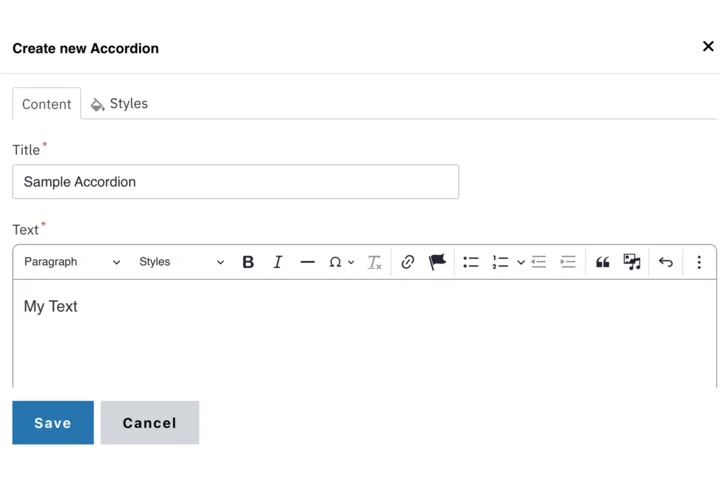Click the decrease indent icon

pyautogui.click(x=539, y=262)
